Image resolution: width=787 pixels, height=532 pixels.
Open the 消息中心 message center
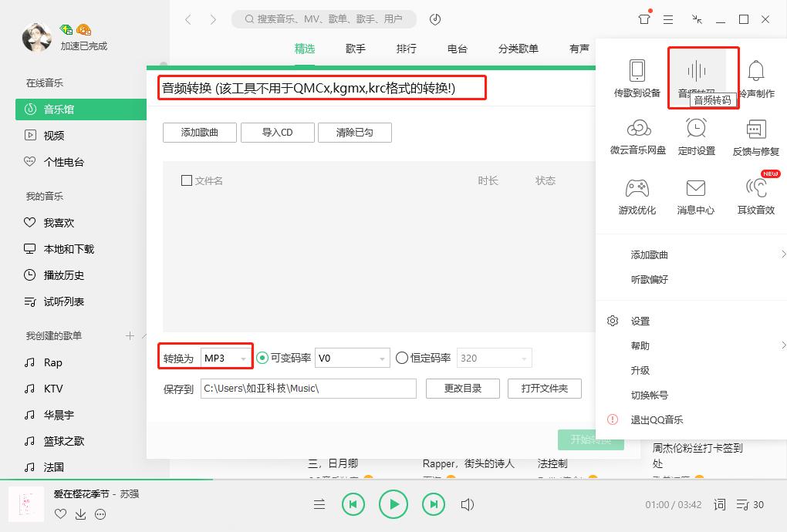[x=696, y=193]
